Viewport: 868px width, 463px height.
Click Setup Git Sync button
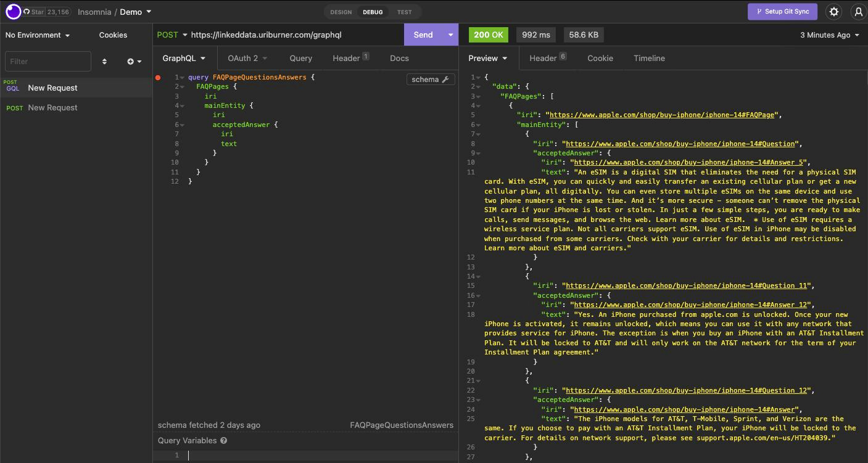point(782,12)
